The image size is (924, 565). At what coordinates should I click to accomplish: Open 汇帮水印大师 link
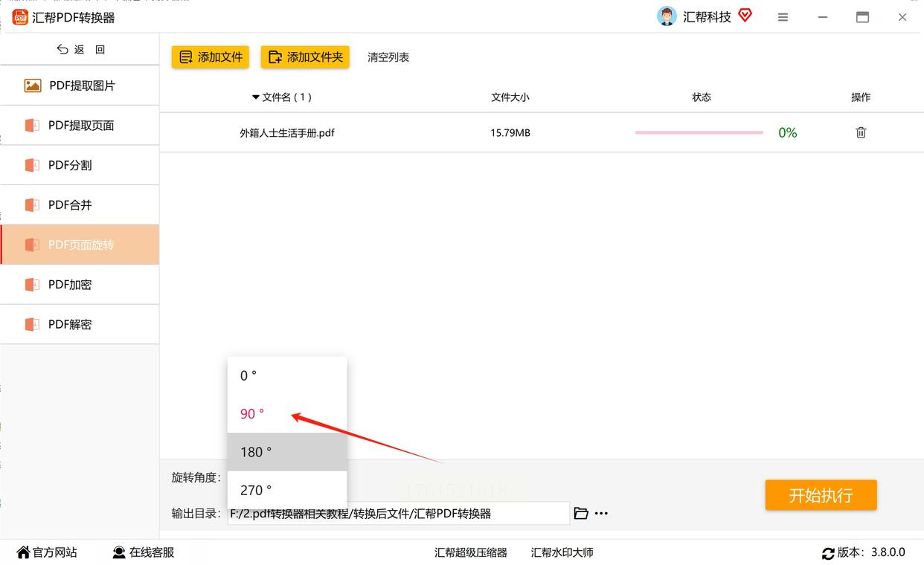coord(562,552)
